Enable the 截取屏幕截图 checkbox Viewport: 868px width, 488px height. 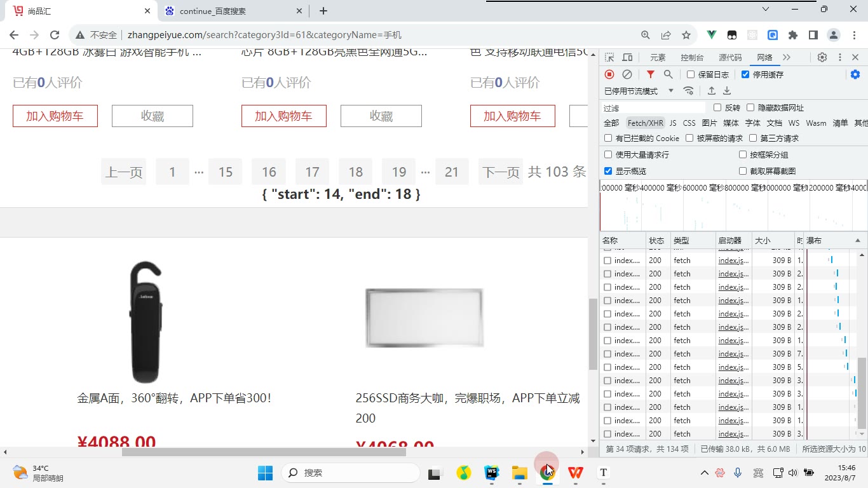pos(743,171)
